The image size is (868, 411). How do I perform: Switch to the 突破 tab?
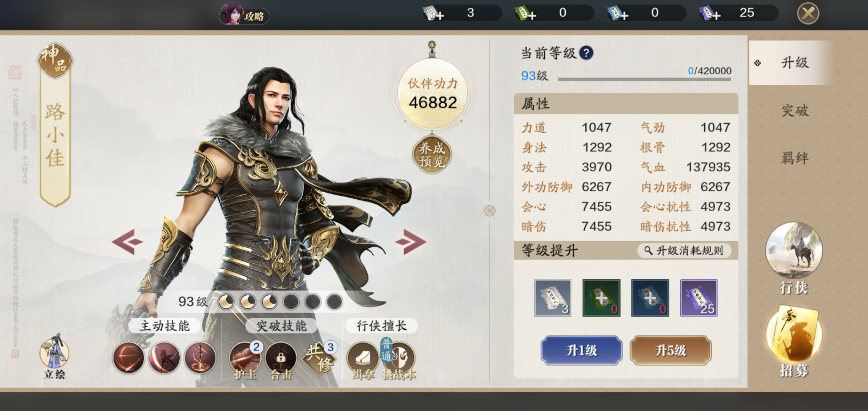(795, 110)
